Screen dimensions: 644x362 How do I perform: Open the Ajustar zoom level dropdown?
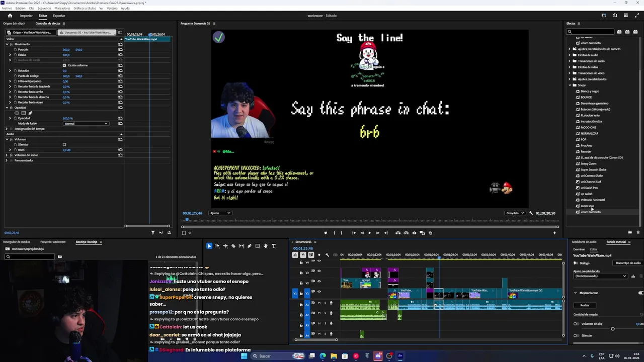coord(220,213)
